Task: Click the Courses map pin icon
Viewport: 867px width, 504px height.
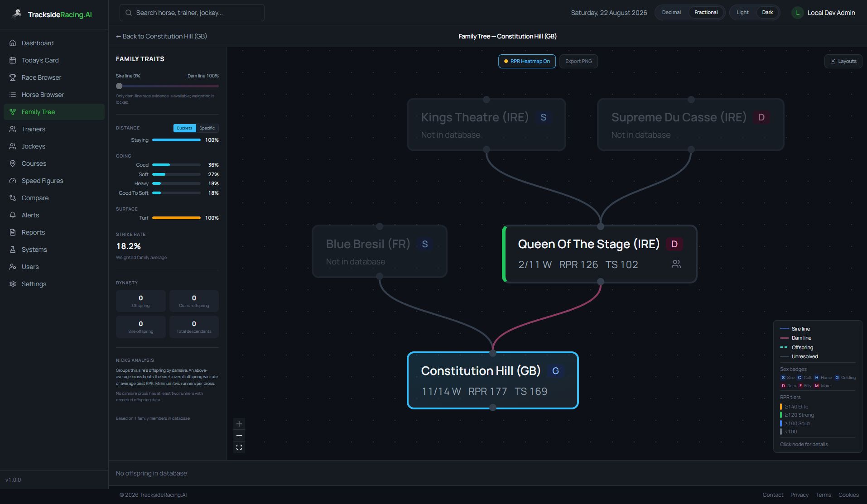Action: point(13,163)
